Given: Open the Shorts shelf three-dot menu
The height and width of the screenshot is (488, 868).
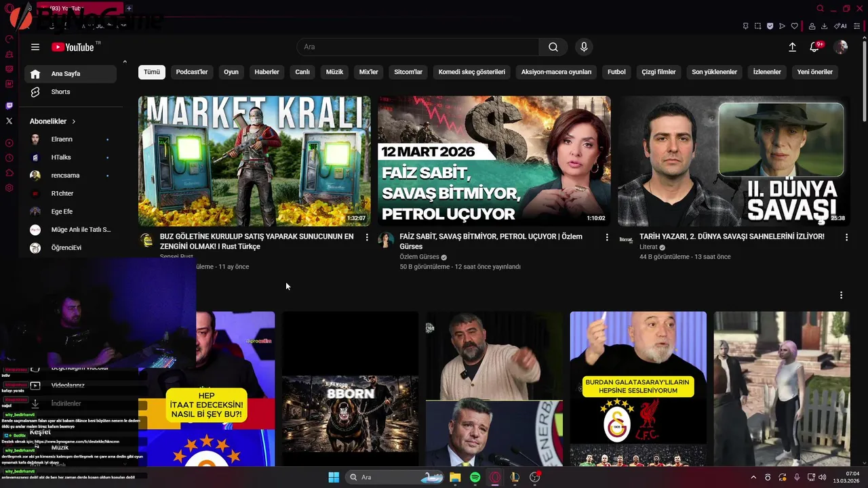Looking at the screenshot, I should coord(841,296).
